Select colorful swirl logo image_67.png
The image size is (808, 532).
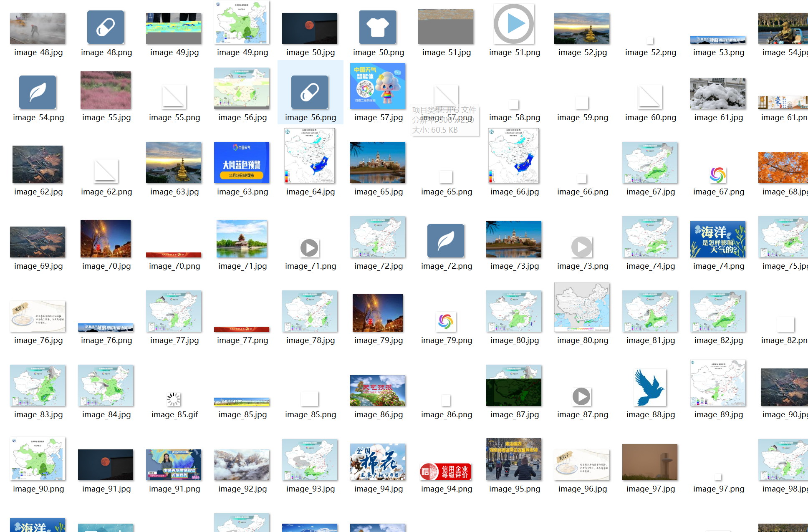(718, 175)
